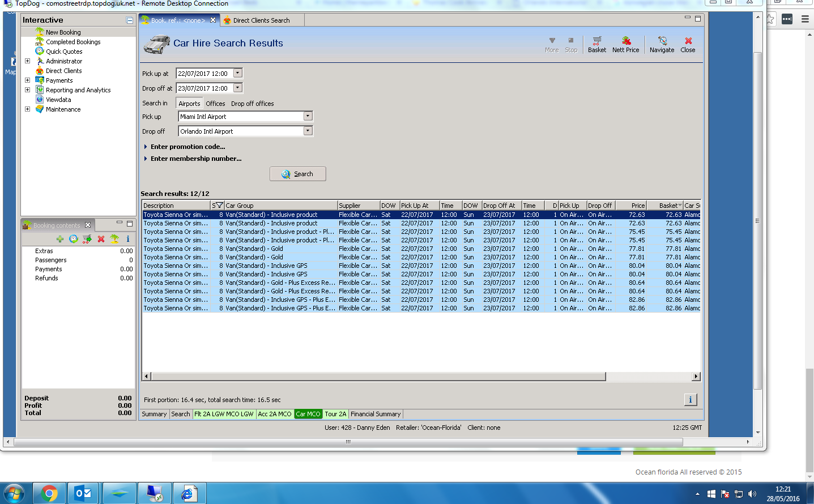Viewport: 814px width, 504px height.
Task: Open the Flt 2A LGW MCO LGW tab
Action: [224, 414]
